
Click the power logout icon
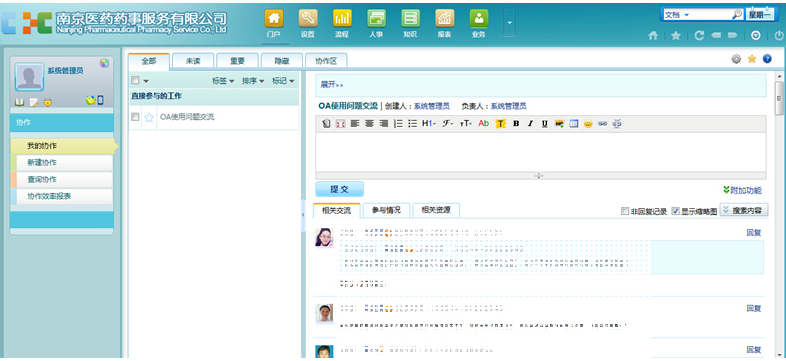coord(779,36)
